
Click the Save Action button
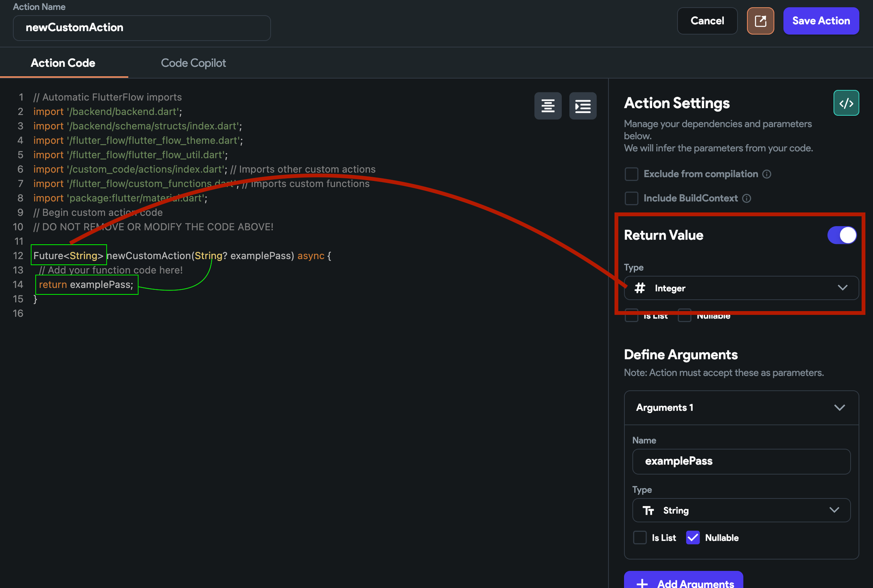point(821,21)
